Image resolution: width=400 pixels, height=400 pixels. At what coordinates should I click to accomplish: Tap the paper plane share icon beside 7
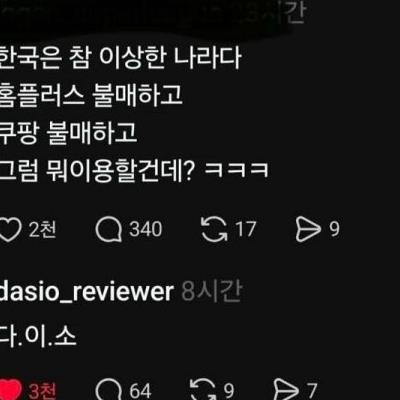pyautogui.click(x=286, y=389)
